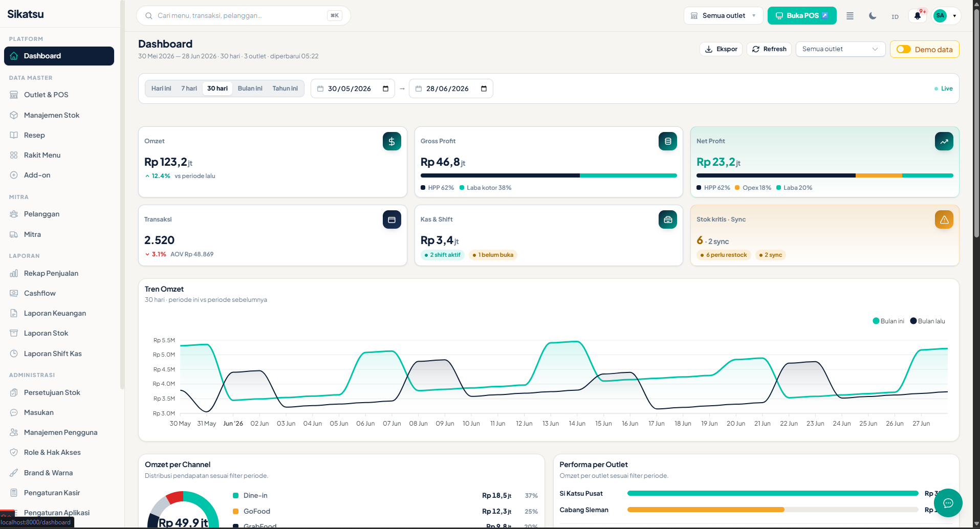This screenshot has width=980, height=529.
Task: Click the hamburger menu icon in top bar
Action: (x=850, y=16)
